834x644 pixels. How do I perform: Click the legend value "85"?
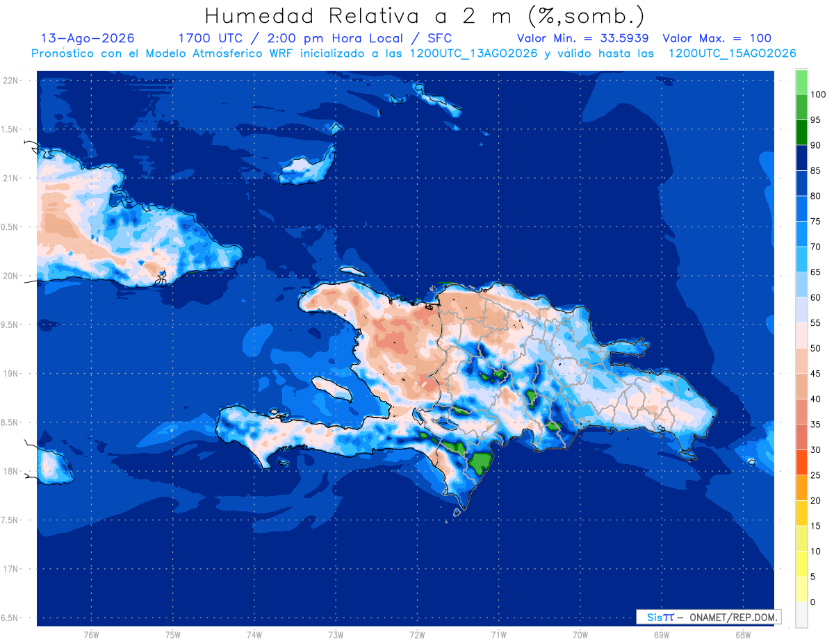[x=815, y=170]
